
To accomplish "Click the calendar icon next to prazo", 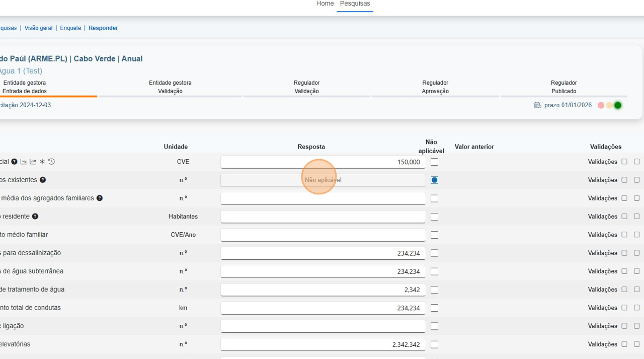I will point(537,105).
